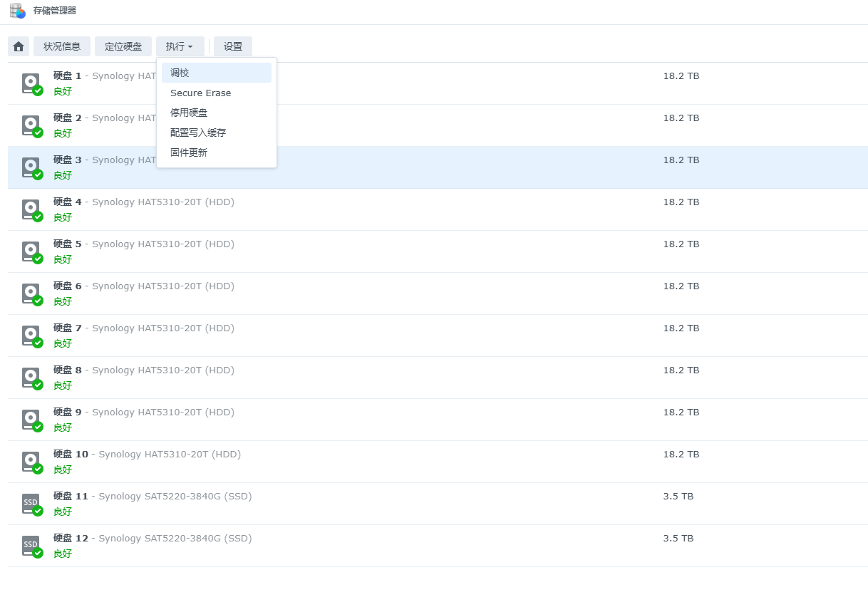Click 良好 status under 硬盘 8
868x602 pixels.
(63, 385)
